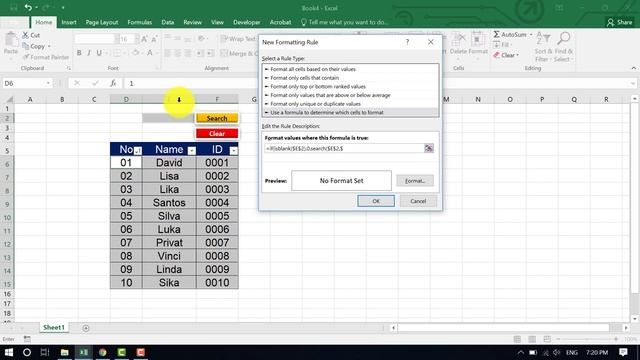Image resolution: width=640 pixels, height=360 pixels.
Task: Toggle Bold formatting
Action: coord(79,53)
